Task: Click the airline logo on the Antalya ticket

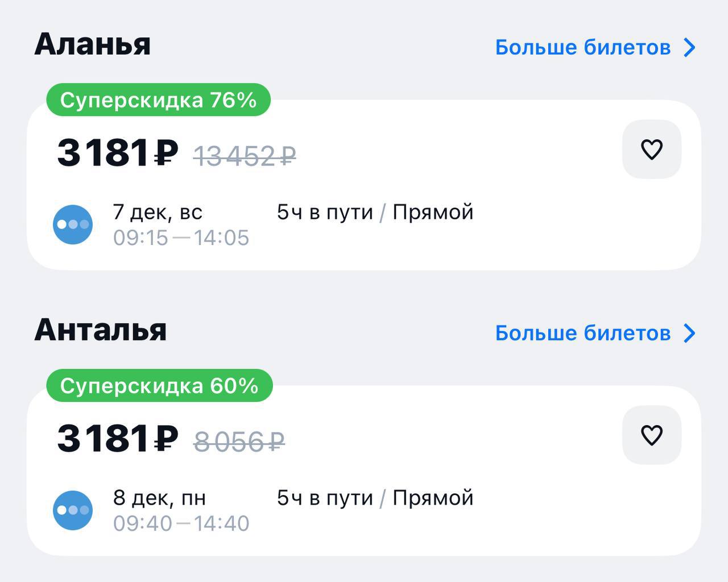Action: 73,510
